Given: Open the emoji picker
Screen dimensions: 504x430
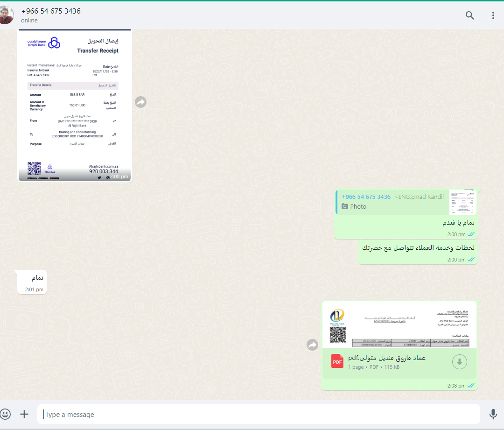Looking at the screenshot, I should click(x=5, y=414).
